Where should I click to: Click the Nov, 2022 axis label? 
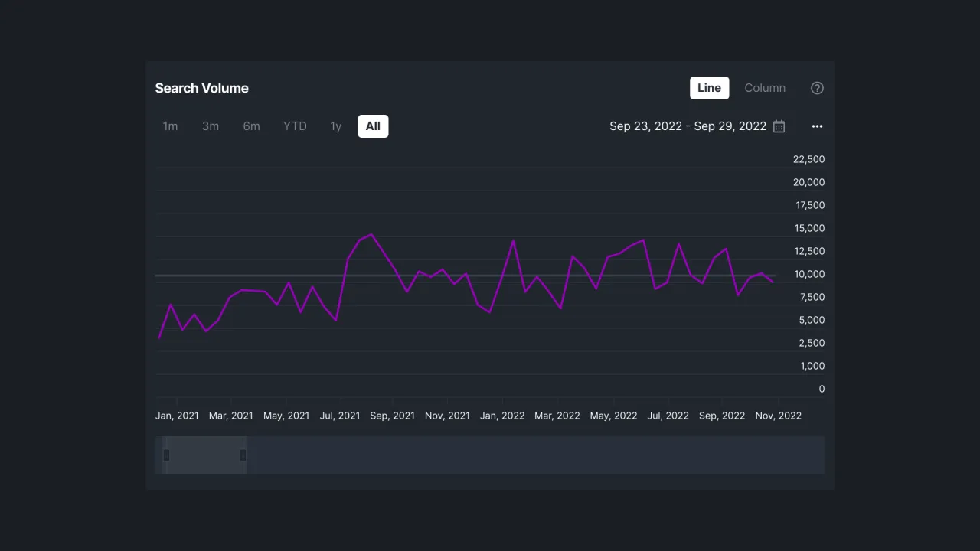pyautogui.click(x=778, y=416)
